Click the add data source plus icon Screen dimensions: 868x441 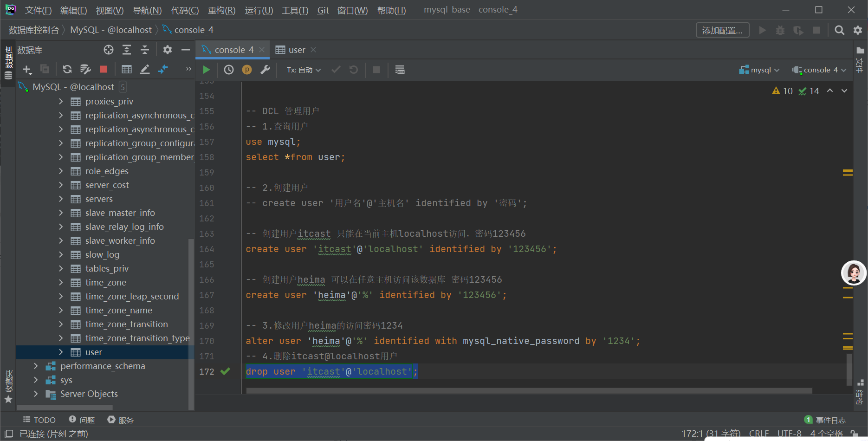27,70
